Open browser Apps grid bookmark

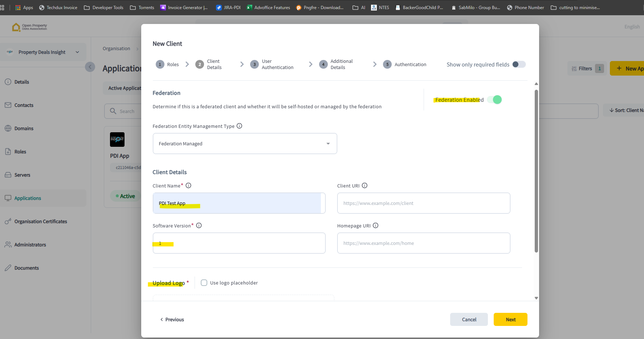24,7
